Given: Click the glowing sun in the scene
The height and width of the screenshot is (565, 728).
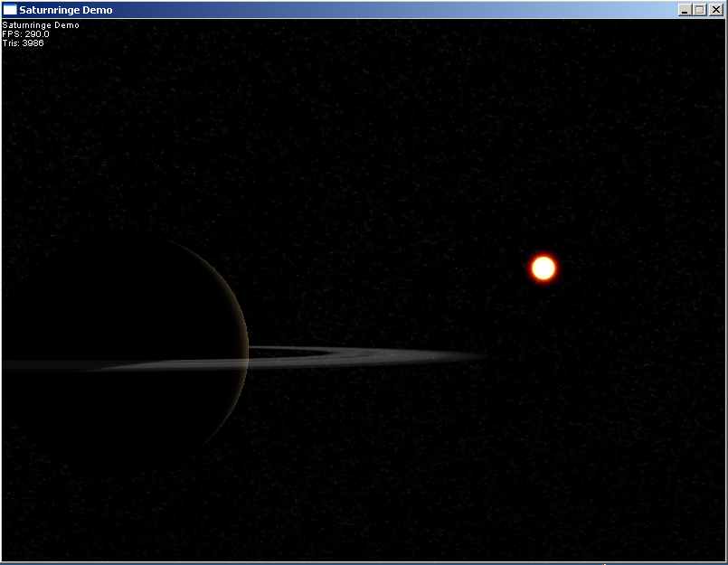Looking at the screenshot, I should click(544, 268).
